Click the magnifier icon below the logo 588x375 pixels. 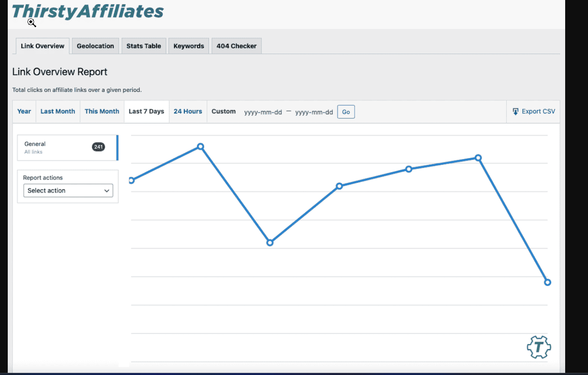[x=32, y=23]
